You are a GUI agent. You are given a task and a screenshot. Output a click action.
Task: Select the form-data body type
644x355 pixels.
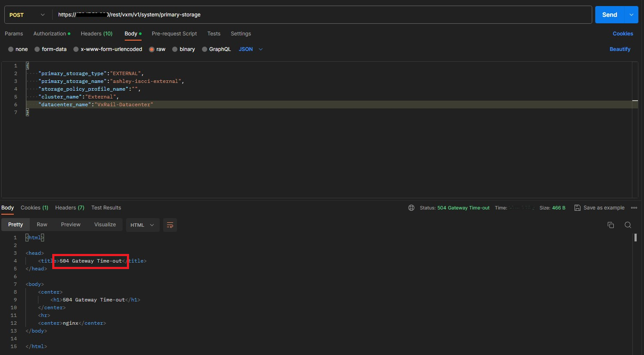[x=51, y=49]
